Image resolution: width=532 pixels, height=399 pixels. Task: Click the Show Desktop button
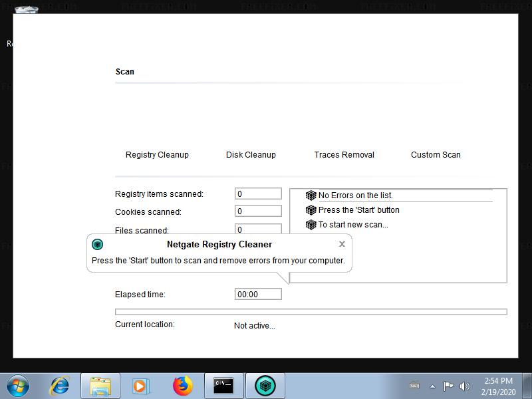527,386
